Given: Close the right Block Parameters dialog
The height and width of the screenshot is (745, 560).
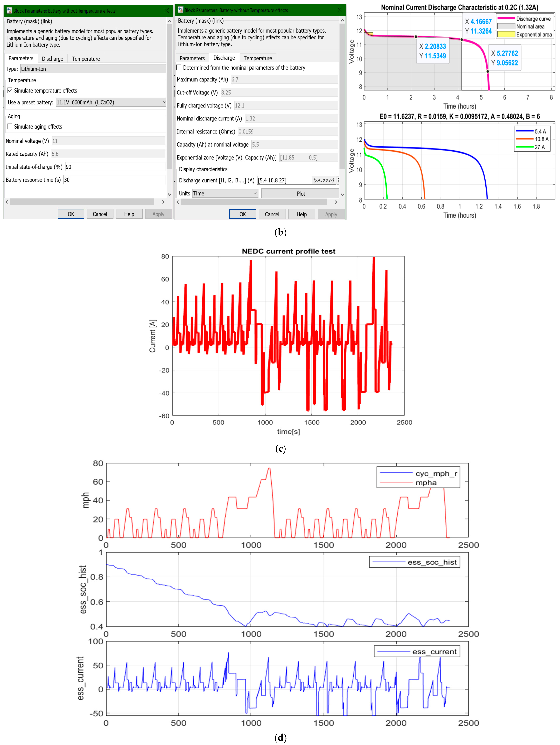Looking at the screenshot, I should (x=339, y=10).
